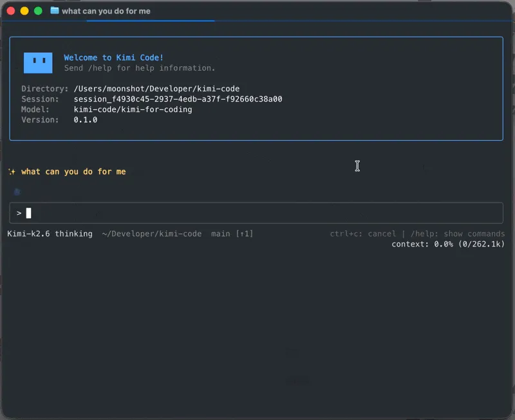Click the sparkle icon beside the user prompt
The height and width of the screenshot is (420, 515).
click(x=12, y=172)
